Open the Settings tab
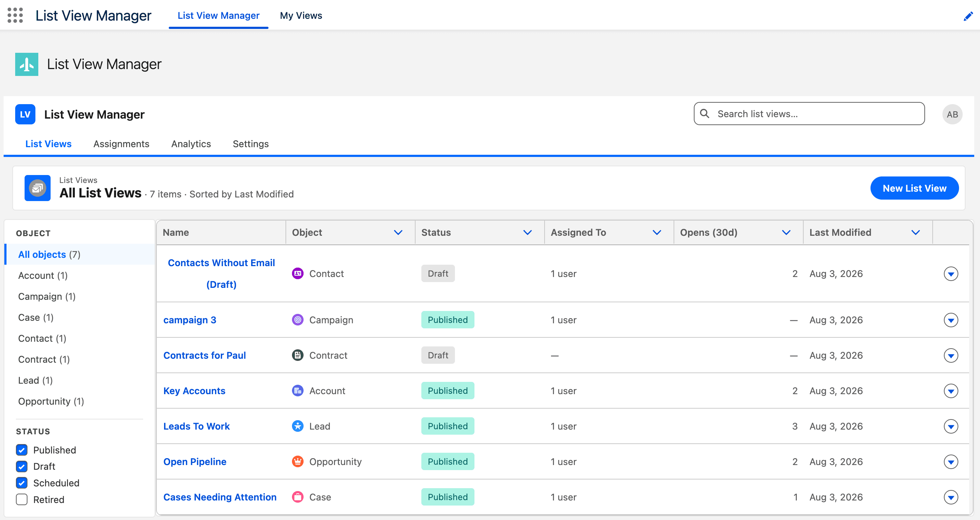980x520 pixels. point(251,144)
